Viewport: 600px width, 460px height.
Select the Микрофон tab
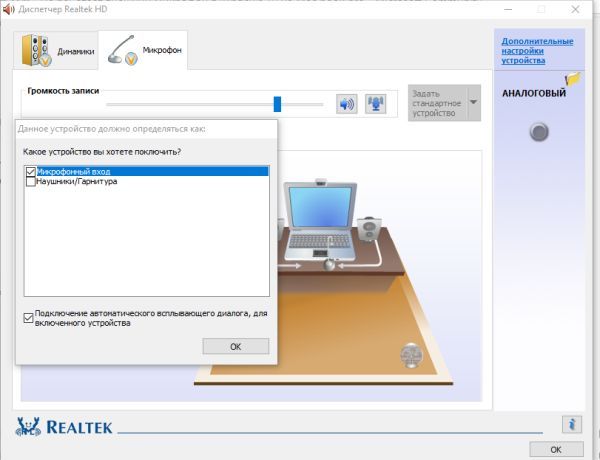point(143,51)
